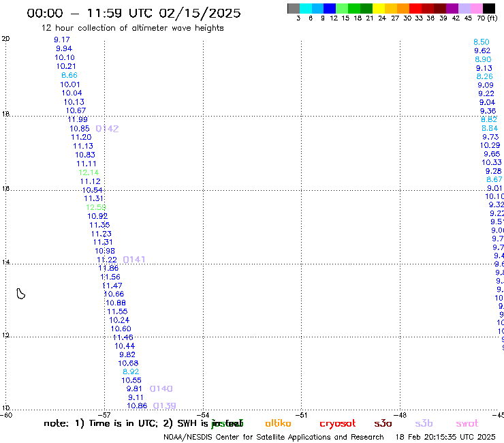This screenshot has height=443, width=504.
Task: Click the 9.81 value beside 0140
Action: (134, 388)
